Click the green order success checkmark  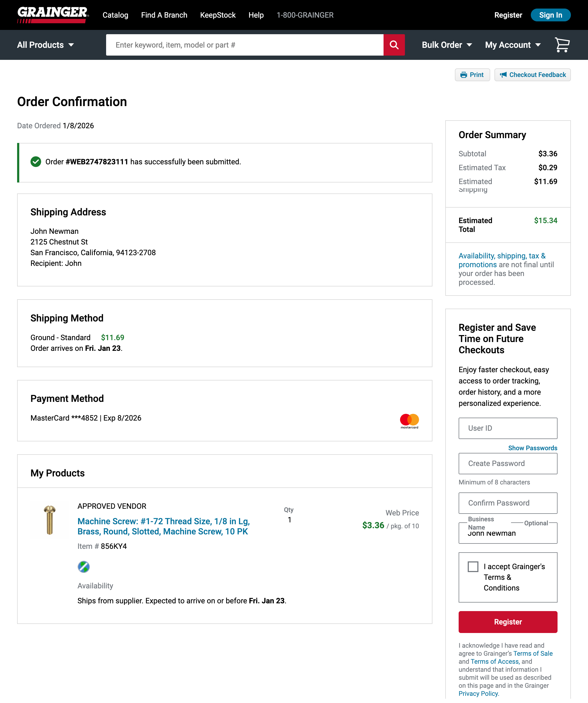36,162
